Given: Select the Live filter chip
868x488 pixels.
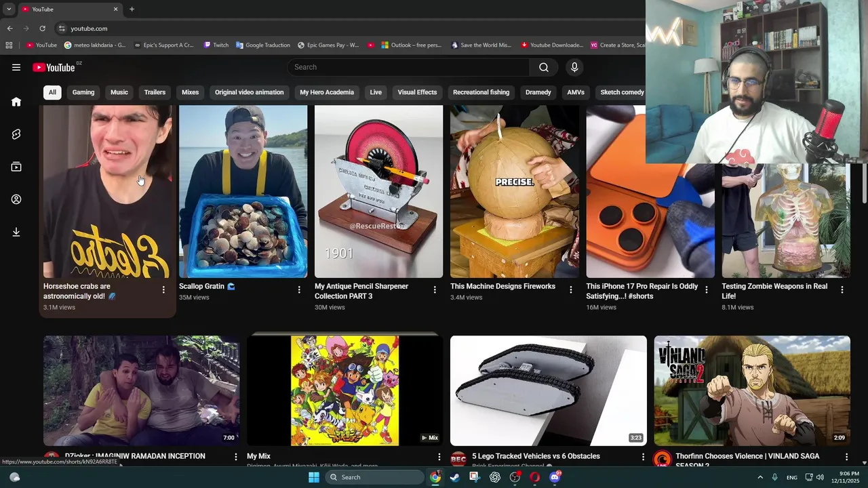Looking at the screenshot, I should [376, 92].
